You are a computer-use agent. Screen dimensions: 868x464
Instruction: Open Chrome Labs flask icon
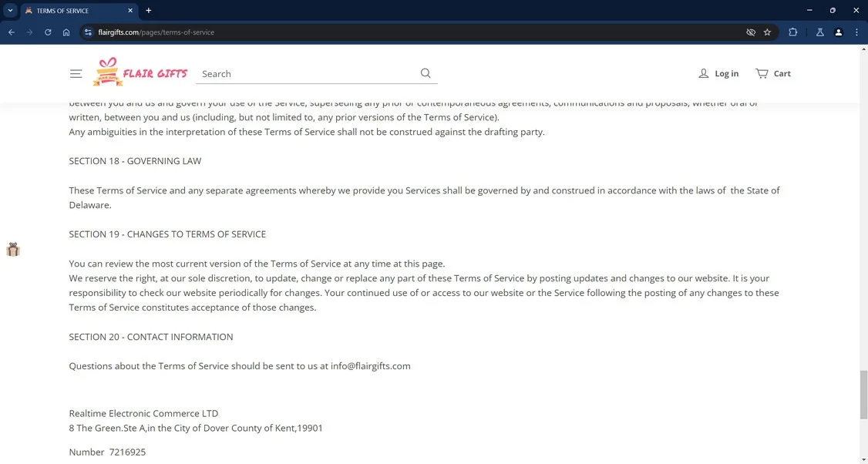point(820,32)
